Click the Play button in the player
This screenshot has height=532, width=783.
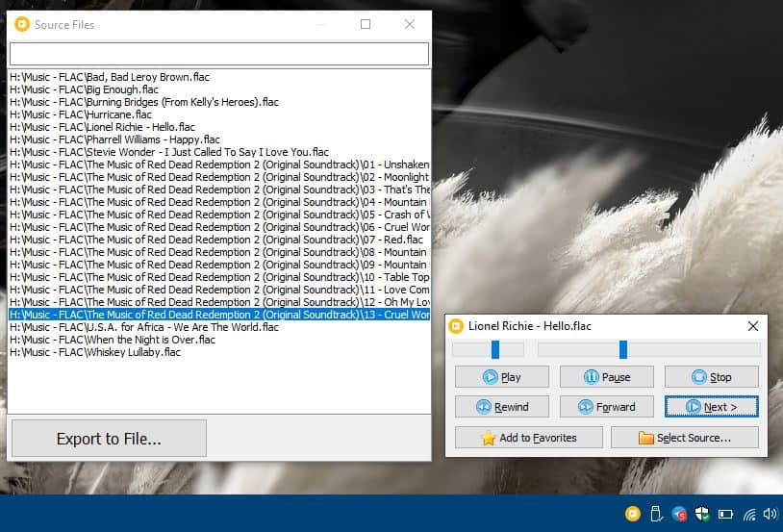(501, 377)
